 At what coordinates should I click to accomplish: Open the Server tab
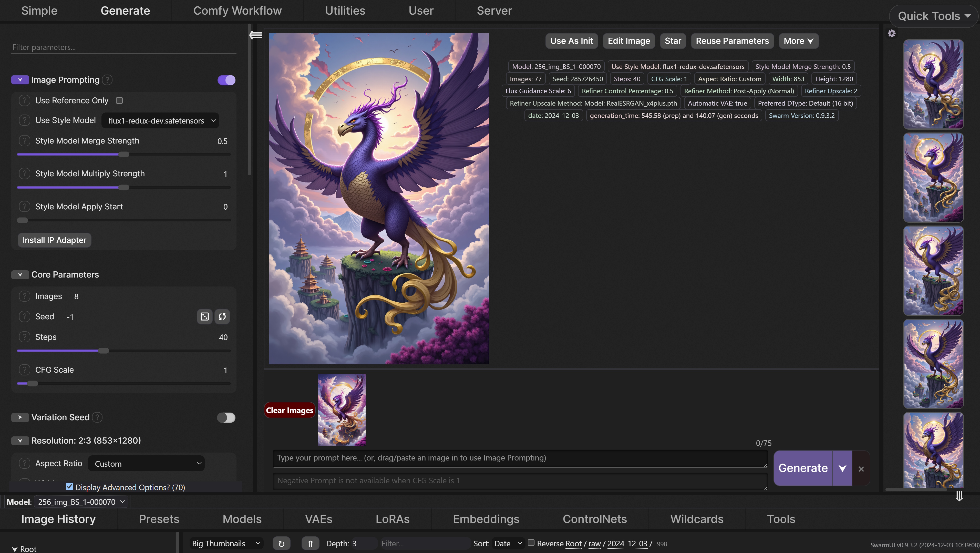point(494,11)
